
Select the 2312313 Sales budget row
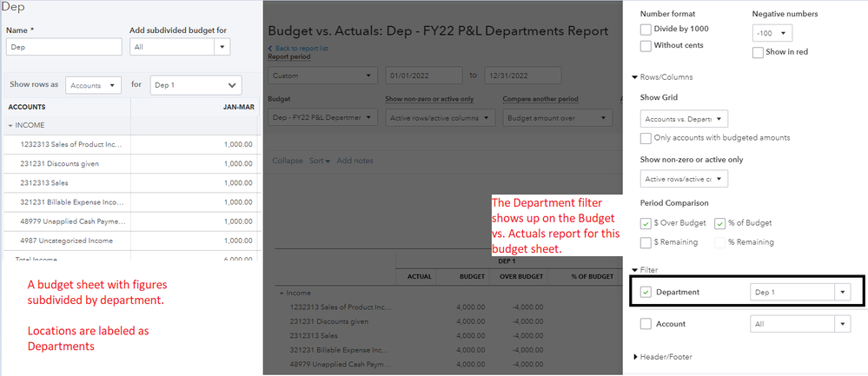[130, 183]
